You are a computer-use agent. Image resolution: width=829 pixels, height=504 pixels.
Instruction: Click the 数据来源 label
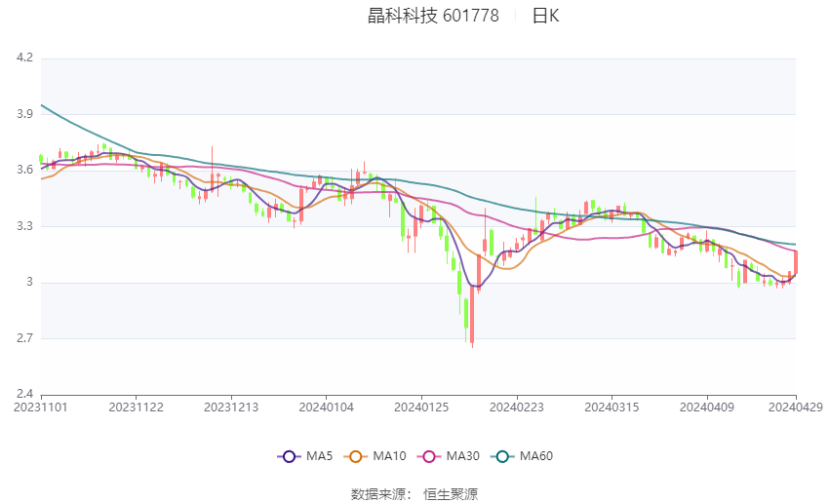(x=378, y=494)
